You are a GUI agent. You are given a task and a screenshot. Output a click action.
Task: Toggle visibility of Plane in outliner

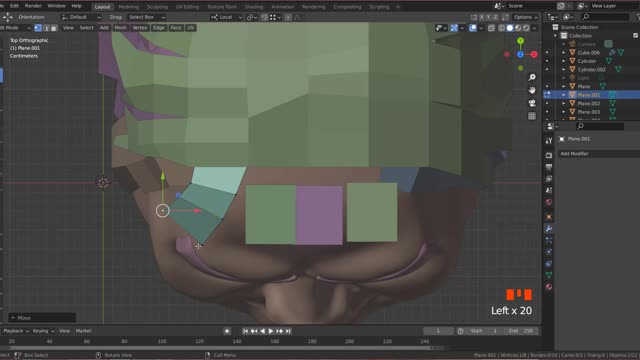547,87
